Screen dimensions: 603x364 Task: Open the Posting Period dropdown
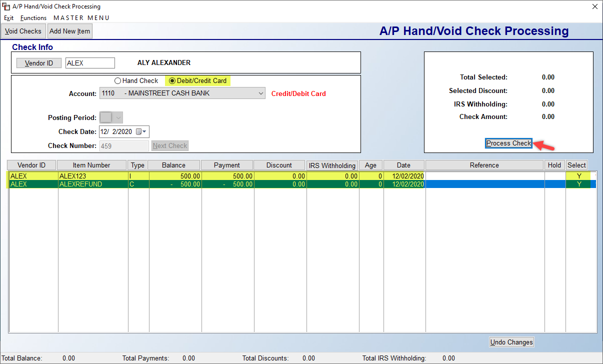118,117
